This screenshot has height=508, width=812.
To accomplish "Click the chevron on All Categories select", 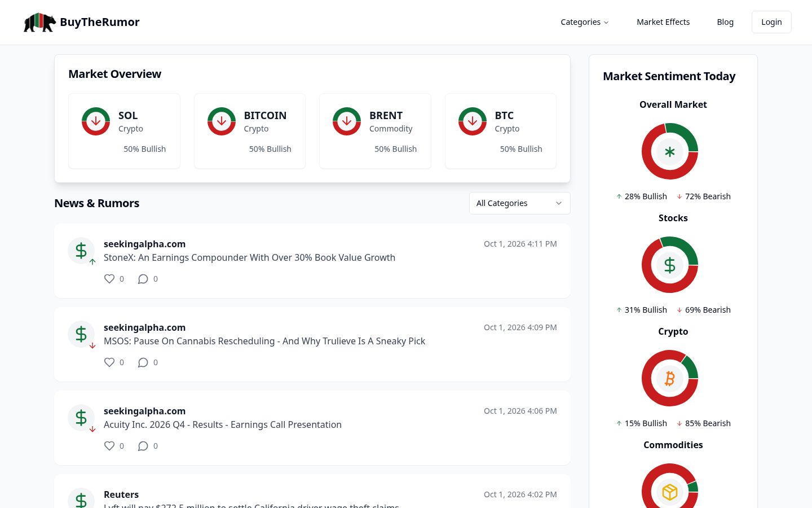I will pos(559,203).
